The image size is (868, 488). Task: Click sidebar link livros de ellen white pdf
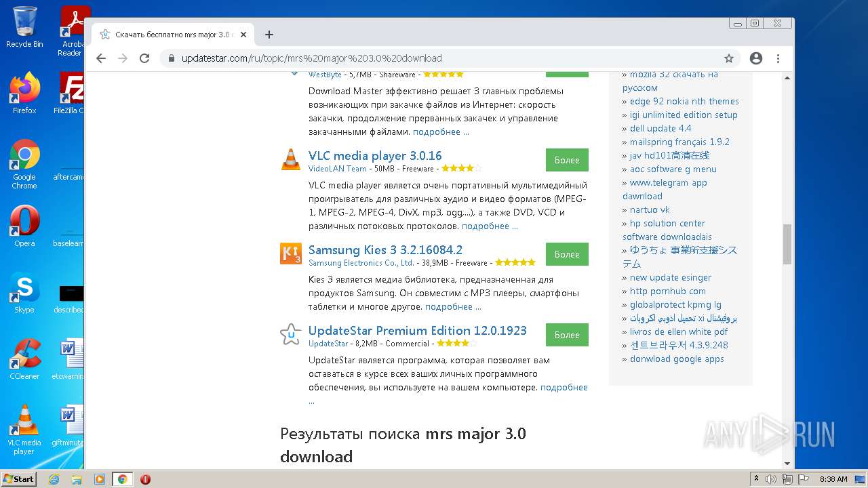[679, 331]
